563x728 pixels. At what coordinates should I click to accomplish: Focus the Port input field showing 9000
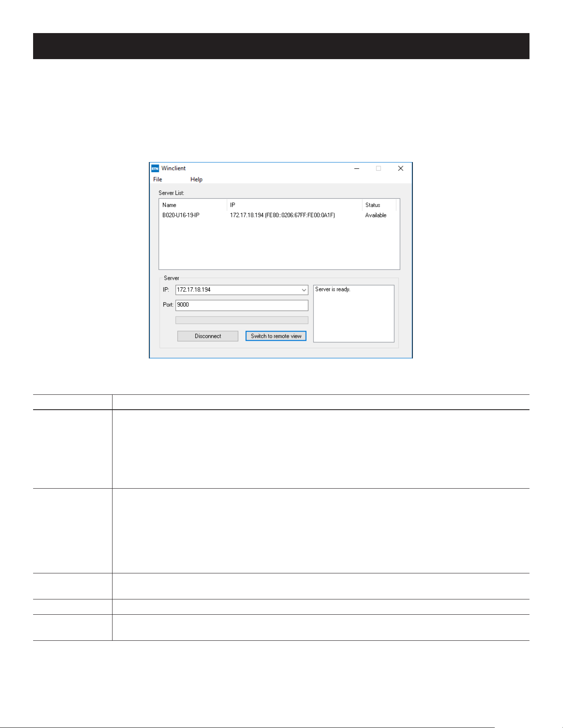[242, 305]
